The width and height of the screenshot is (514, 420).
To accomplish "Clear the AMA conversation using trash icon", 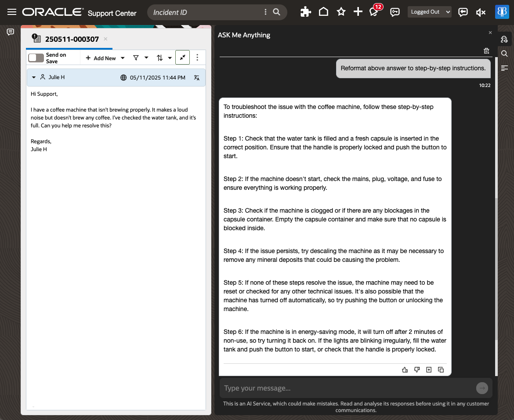I will (486, 51).
